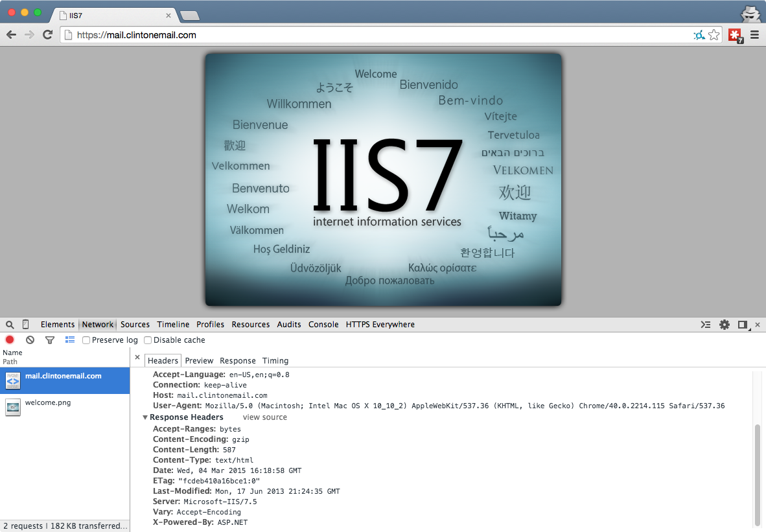
Task: Close the request details pane X
Action: pyautogui.click(x=137, y=357)
